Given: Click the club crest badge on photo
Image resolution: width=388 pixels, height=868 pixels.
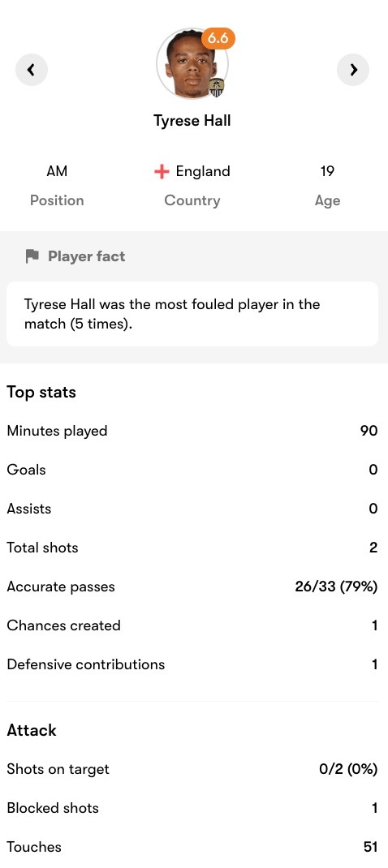Looking at the screenshot, I should [218, 88].
